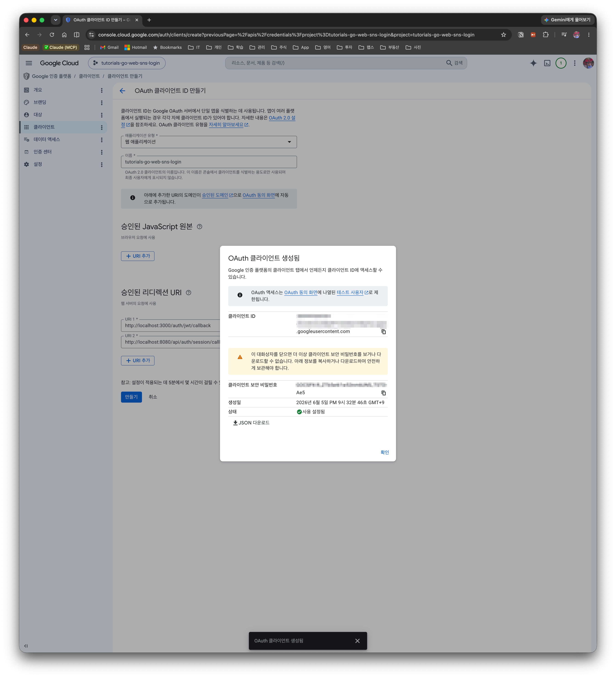Open Claude (MCP) bookmark

[x=60, y=48]
